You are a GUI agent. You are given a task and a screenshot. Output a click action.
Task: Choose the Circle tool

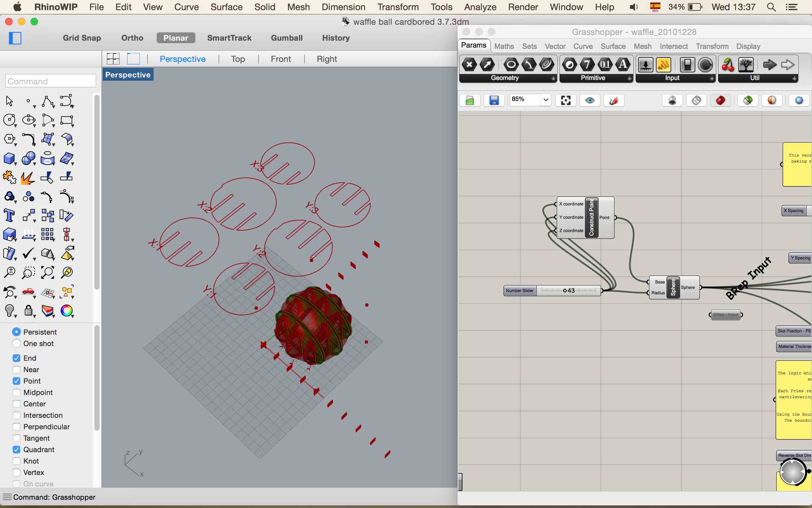point(9,120)
